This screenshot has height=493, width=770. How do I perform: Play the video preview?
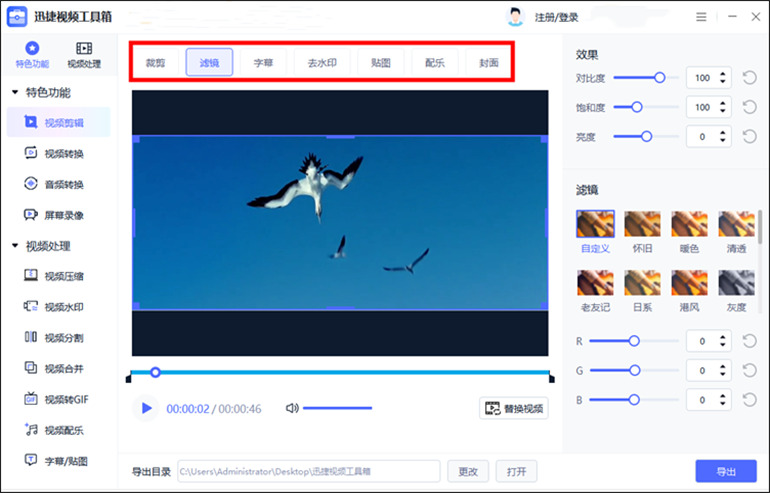(x=146, y=408)
